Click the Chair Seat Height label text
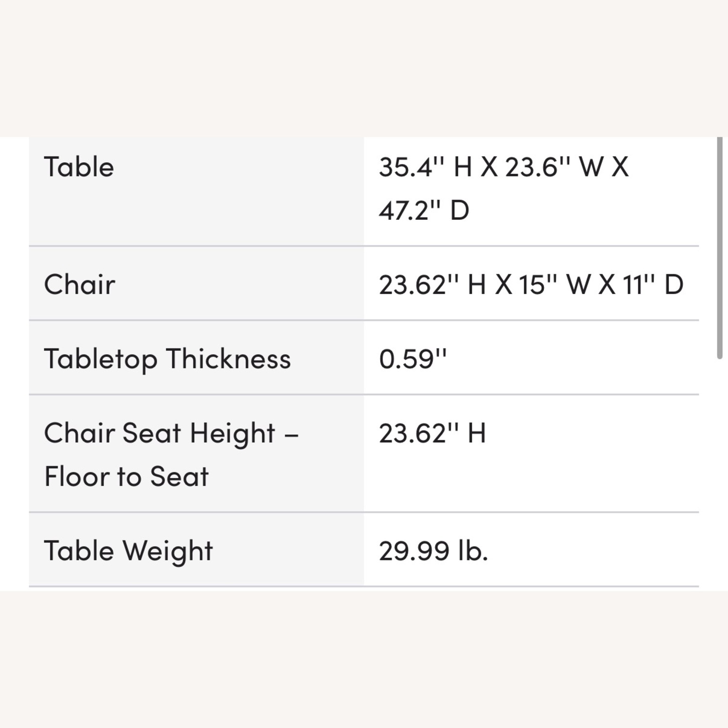 [x=171, y=433]
